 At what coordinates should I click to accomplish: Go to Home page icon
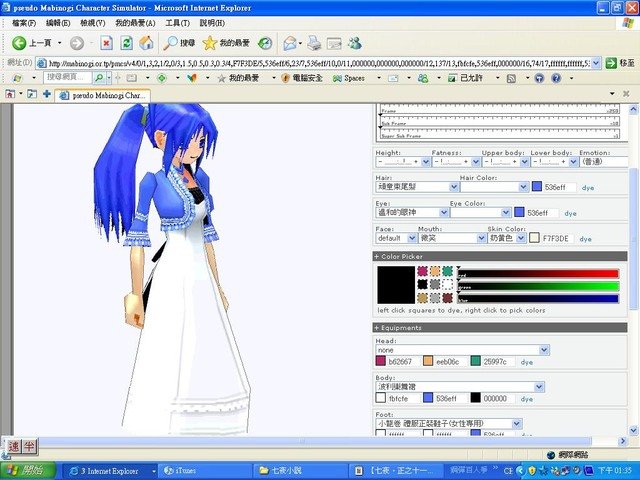tap(146, 43)
